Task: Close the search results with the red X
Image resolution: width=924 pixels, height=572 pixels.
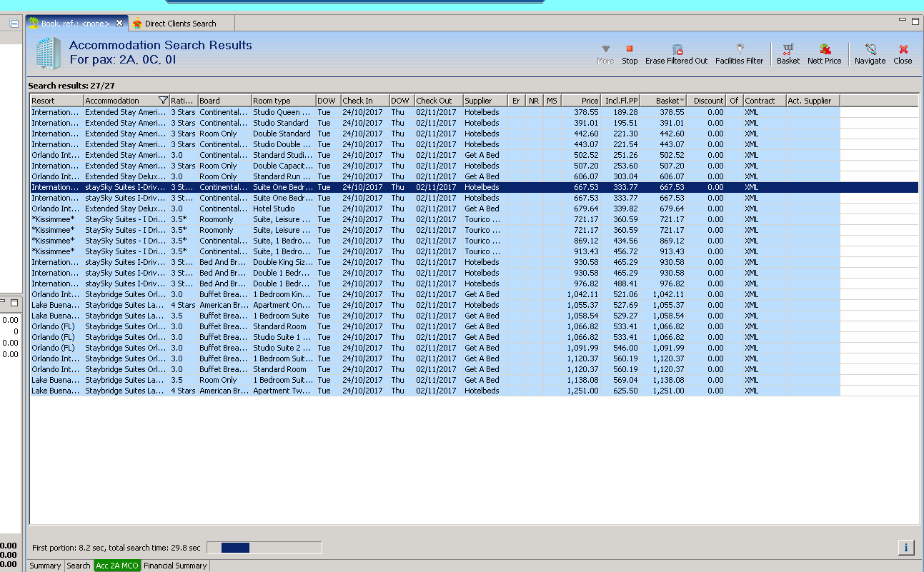Action: click(x=903, y=54)
